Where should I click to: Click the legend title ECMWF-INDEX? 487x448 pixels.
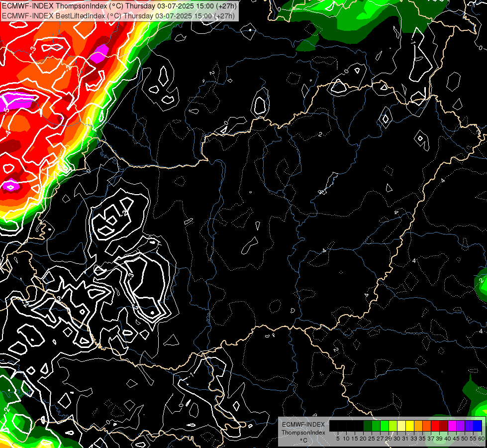tap(303, 425)
